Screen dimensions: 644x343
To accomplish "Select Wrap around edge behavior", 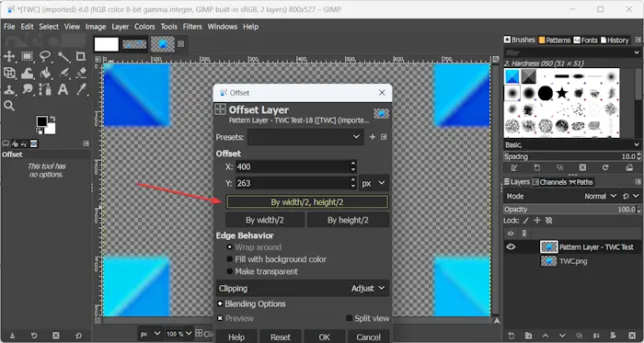I will tap(254, 247).
